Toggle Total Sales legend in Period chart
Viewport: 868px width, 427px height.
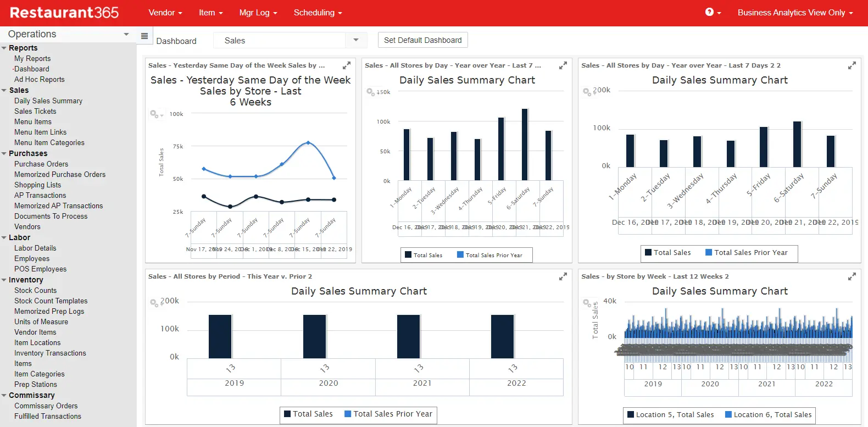[308, 414]
